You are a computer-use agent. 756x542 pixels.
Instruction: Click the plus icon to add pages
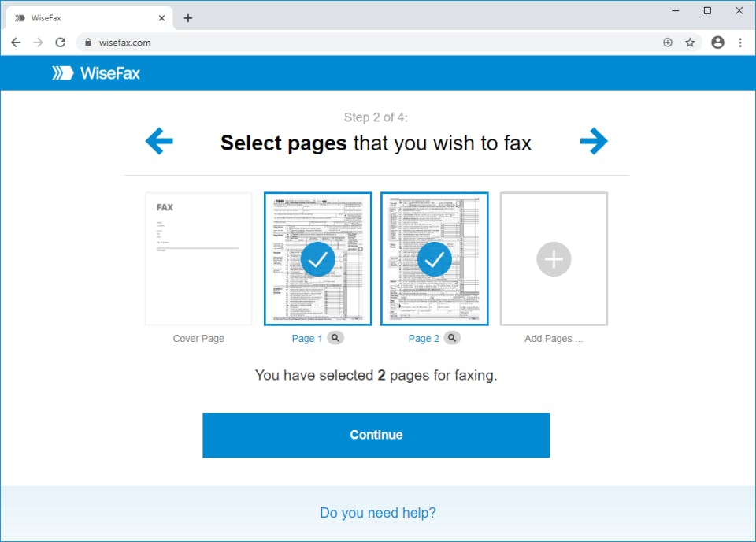coord(554,258)
